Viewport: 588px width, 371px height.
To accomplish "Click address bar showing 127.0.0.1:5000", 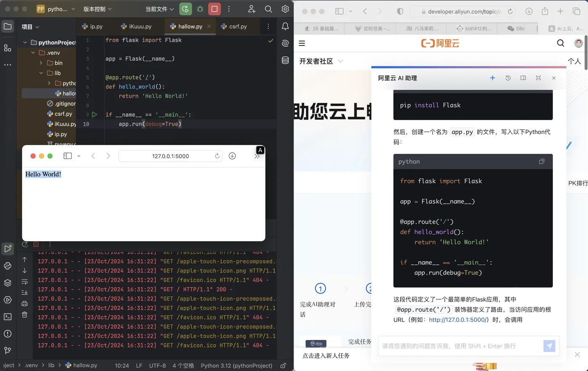I will 171,156.
